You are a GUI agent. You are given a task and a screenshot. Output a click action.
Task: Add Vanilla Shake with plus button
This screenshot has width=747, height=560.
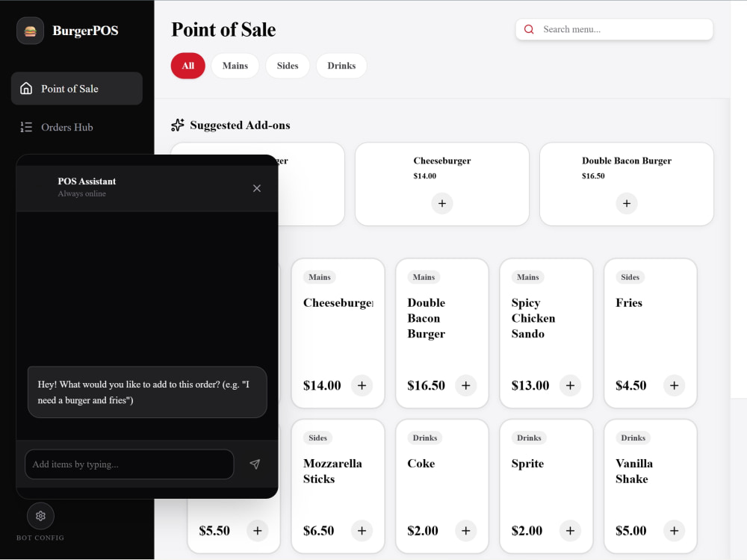(674, 530)
